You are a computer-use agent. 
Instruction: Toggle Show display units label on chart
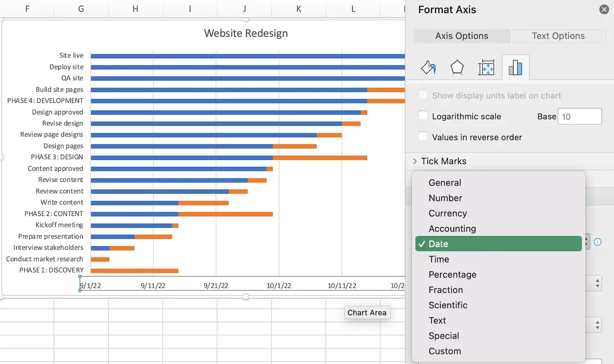(423, 95)
